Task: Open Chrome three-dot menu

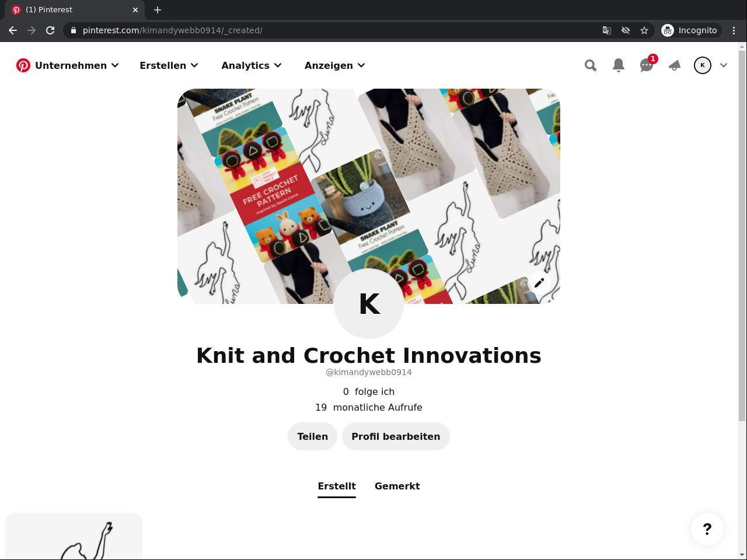Action: 734,30
